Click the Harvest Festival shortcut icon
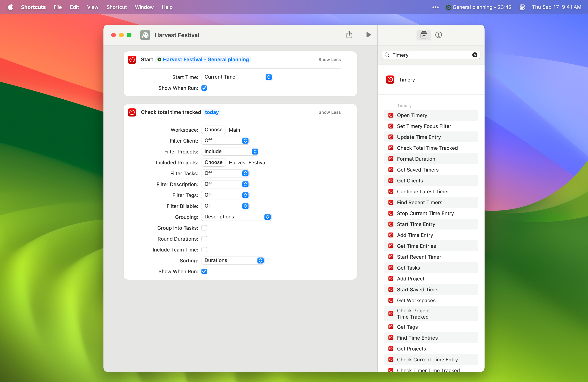588x382 pixels. (145, 35)
